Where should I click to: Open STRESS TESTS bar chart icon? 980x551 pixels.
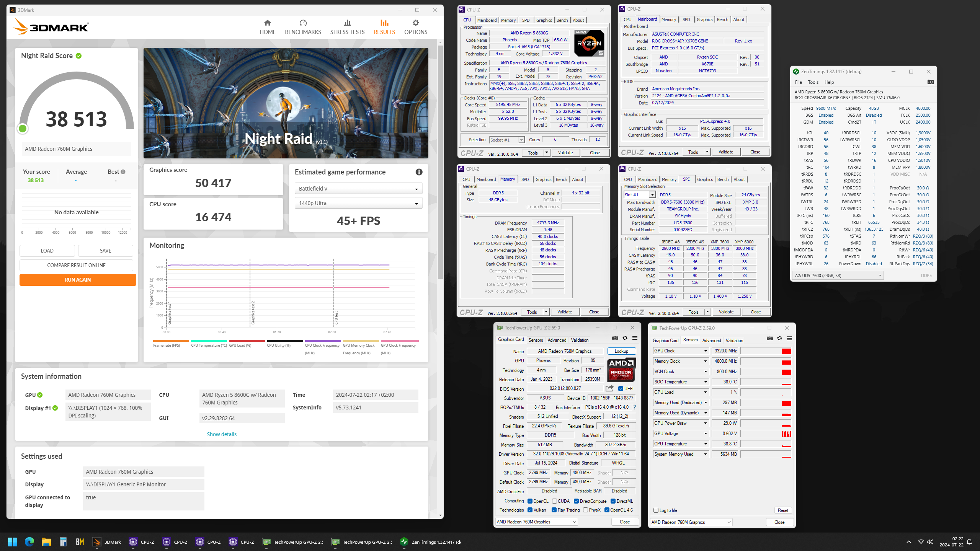click(x=347, y=23)
